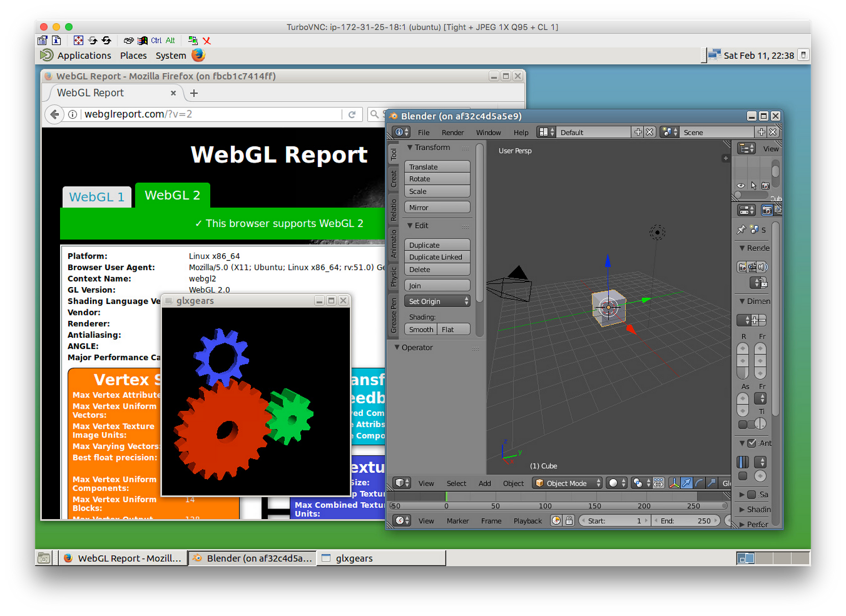Open screen layout browse dropdown
846x616 pixels.
click(x=546, y=132)
